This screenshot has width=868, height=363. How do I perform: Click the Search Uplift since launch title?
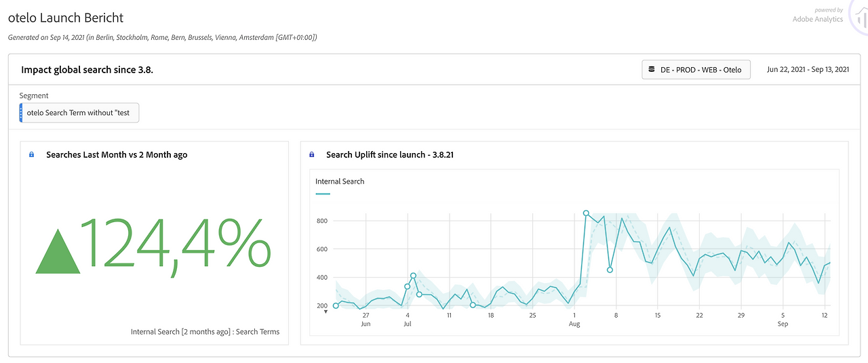point(389,155)
